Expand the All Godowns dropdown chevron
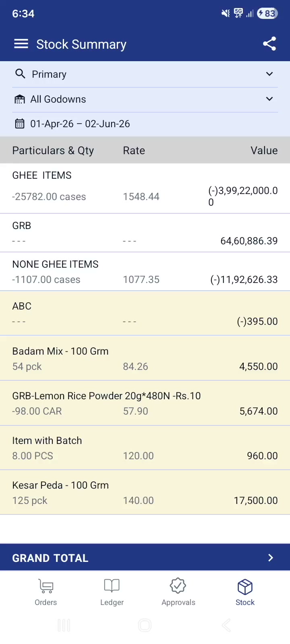This screenshot has height=644, width=290. tap(269, 99)
